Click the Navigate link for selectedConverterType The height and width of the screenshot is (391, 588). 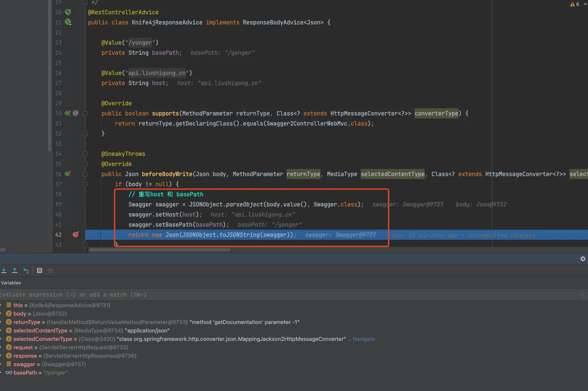(x=364, y=339)
